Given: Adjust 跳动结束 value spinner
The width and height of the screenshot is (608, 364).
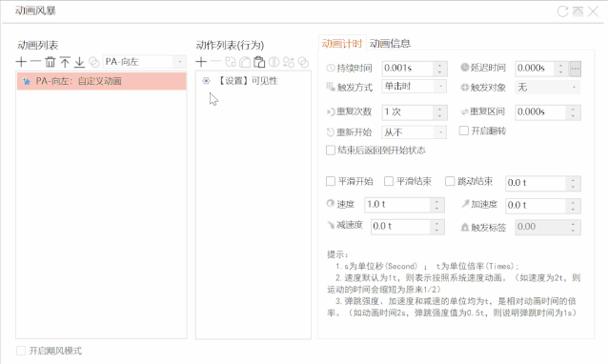Looking at the screenshot, I should 573,183.
